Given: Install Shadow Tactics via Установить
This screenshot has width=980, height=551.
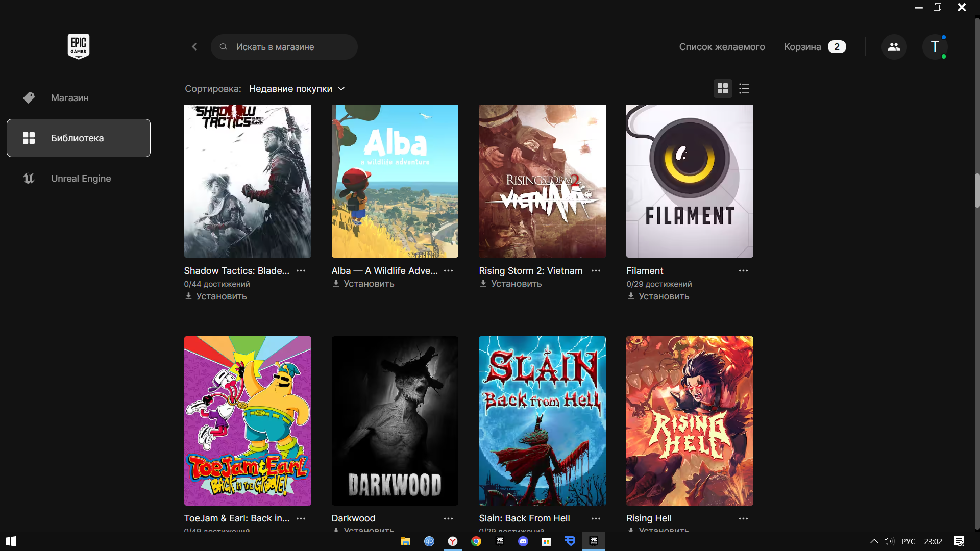Looking at the screenshot, I should (x=216, y=296).
